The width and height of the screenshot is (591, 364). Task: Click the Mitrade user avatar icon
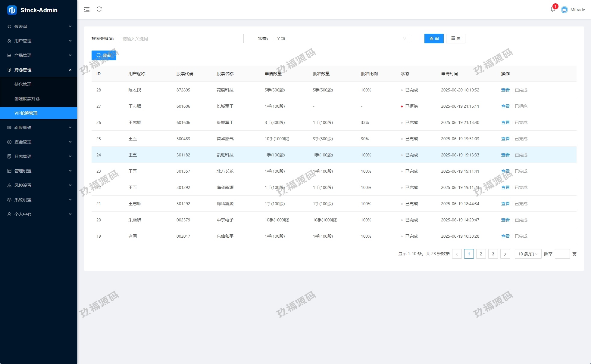[564, 10]
